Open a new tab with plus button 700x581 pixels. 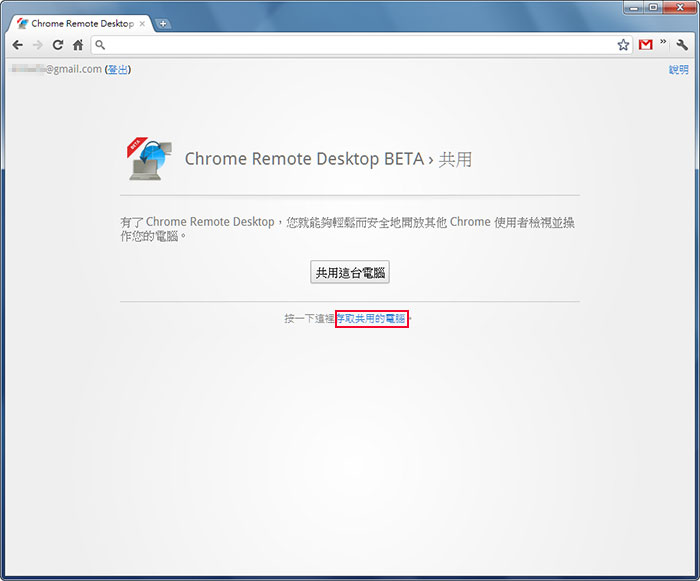163,24
